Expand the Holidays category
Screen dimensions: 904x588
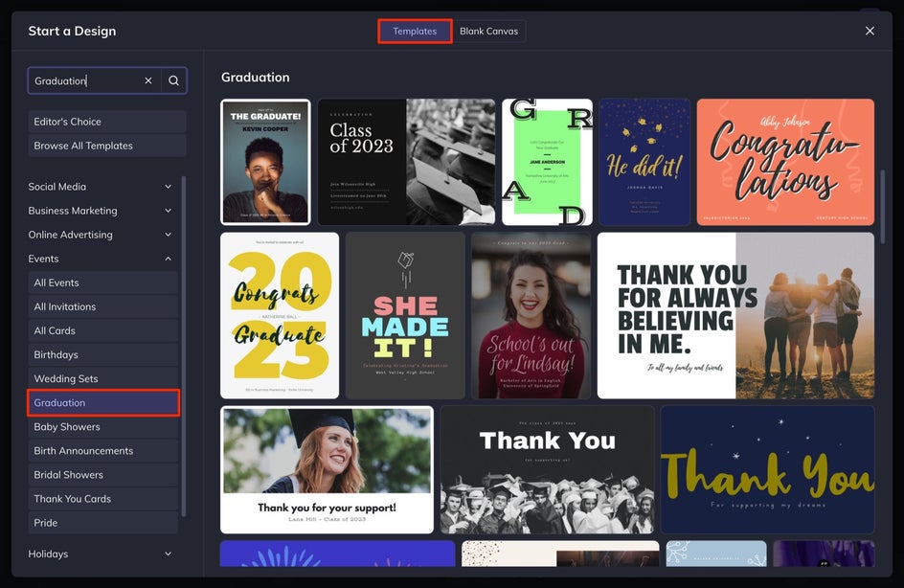(101, 554)
